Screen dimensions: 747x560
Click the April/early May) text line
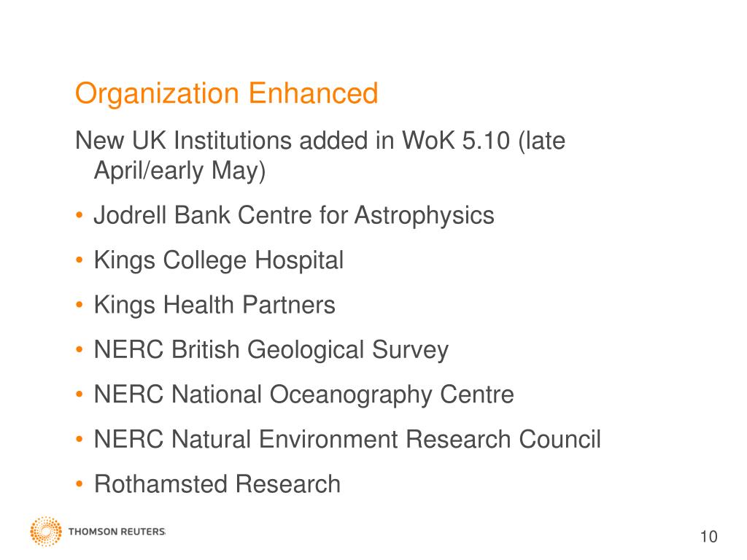click(179, 171)
